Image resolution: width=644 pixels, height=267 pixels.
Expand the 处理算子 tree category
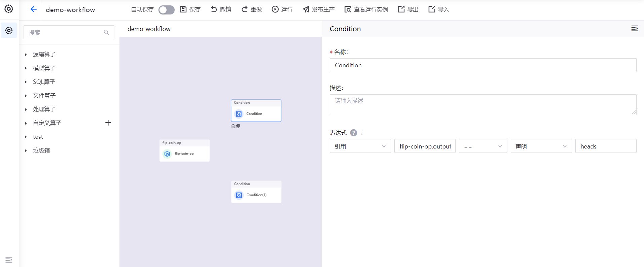click(26, 109)
